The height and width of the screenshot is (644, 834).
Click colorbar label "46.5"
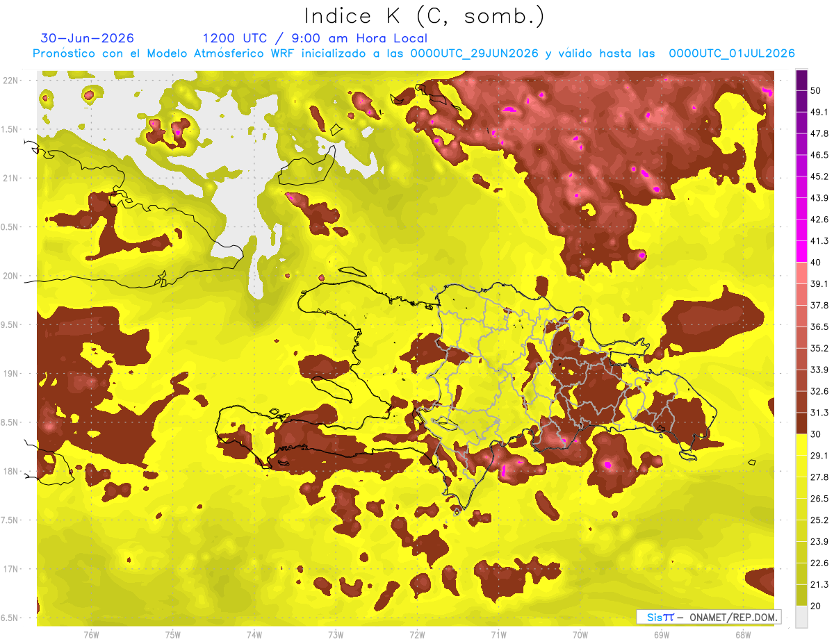point(820,155)
